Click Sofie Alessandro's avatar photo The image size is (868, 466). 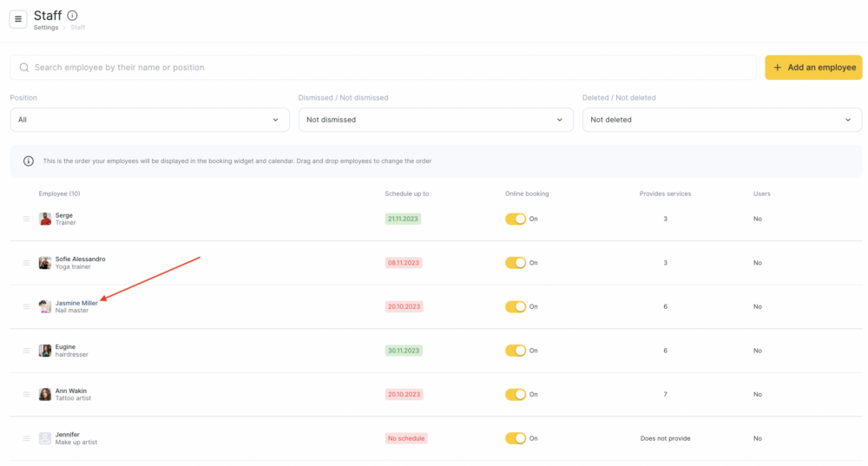[45, 263]
